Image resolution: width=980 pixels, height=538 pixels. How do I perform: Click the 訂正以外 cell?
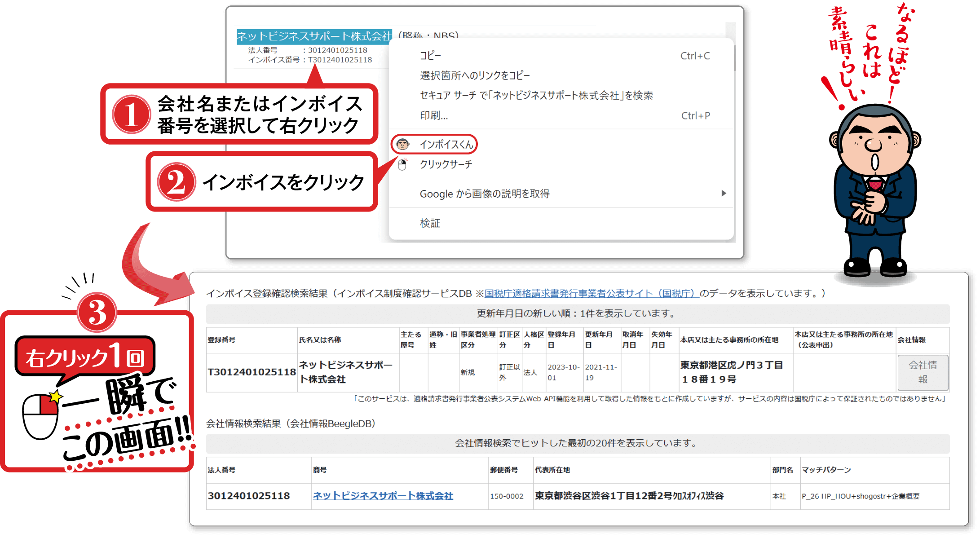[x=510, y=372]
